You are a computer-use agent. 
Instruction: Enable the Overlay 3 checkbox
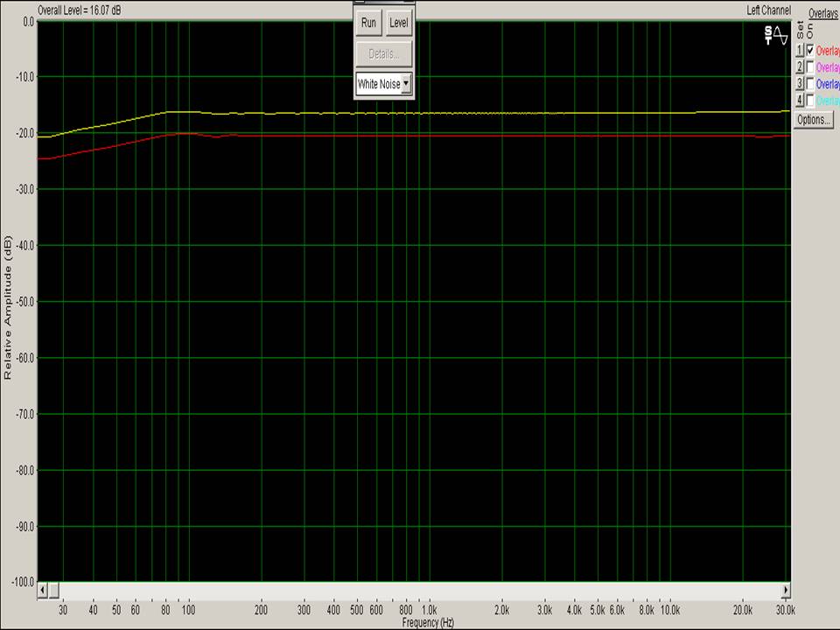[810, 83]
